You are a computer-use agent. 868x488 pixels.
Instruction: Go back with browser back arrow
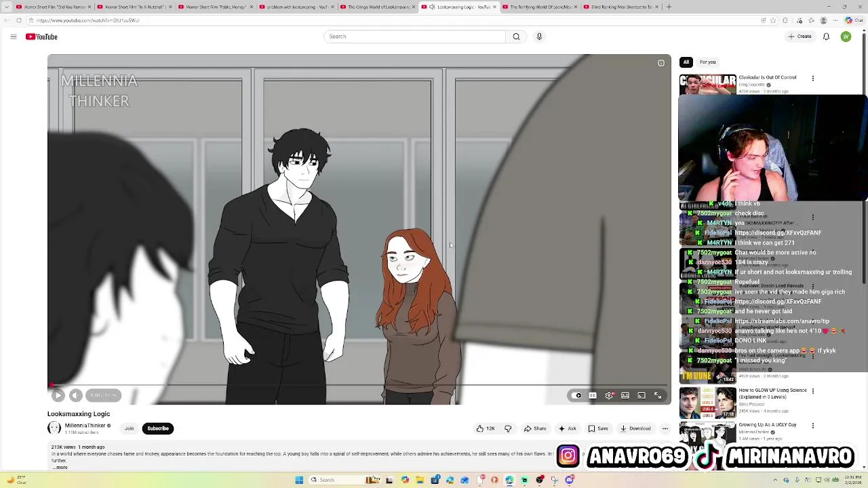(x=5, y=20)
